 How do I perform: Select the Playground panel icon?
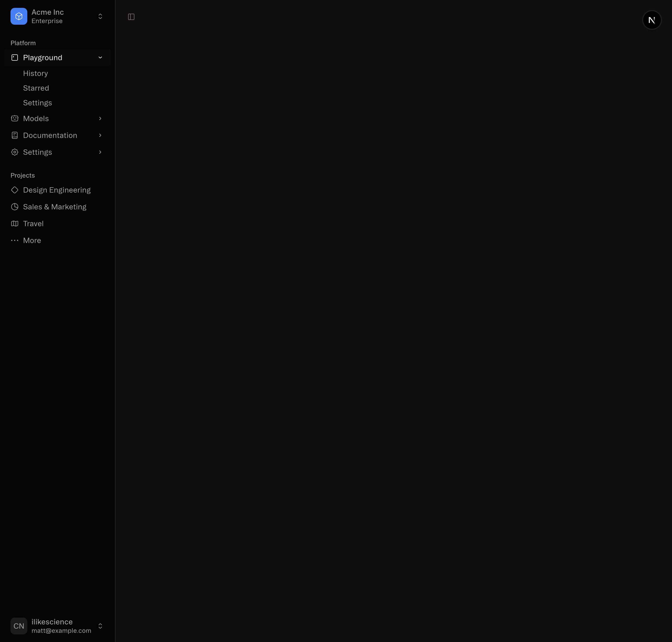(15, 58)
